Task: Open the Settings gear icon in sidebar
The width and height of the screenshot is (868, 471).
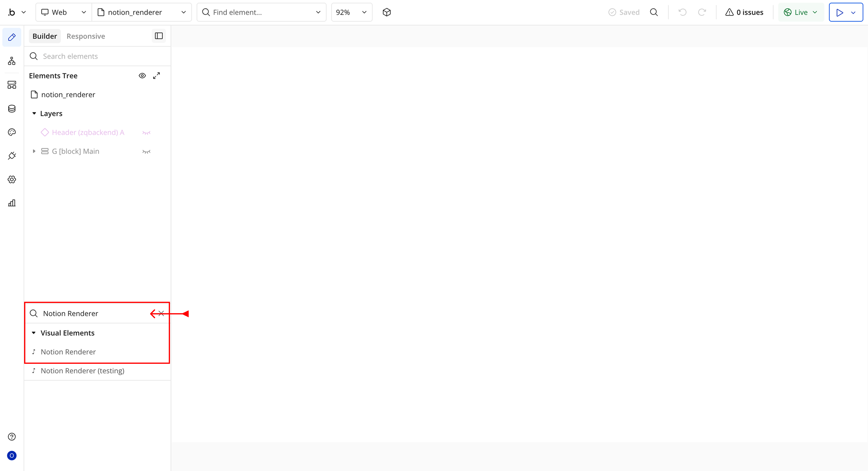Action: pyautogui.click(x=12, y=179)
